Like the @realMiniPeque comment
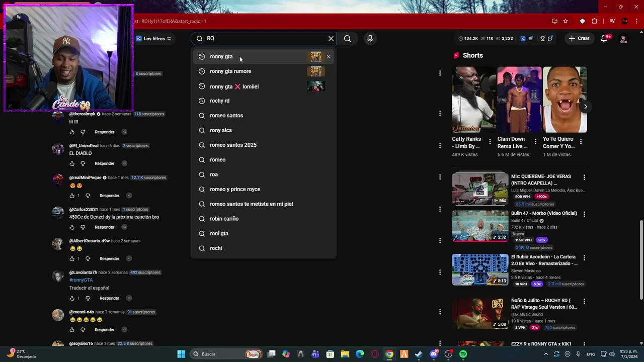This screenshot has width=644, height=362. tap(72, 196)
